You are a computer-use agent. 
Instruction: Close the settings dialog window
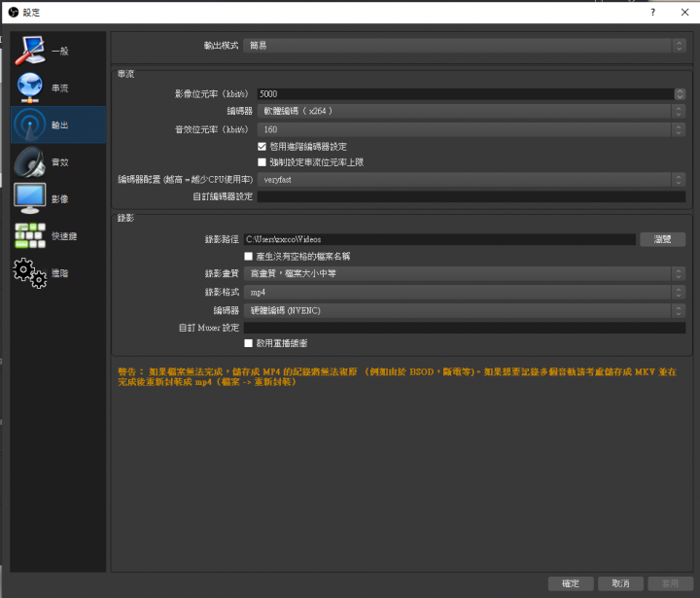pyautogui.click(x=684, y=12)
